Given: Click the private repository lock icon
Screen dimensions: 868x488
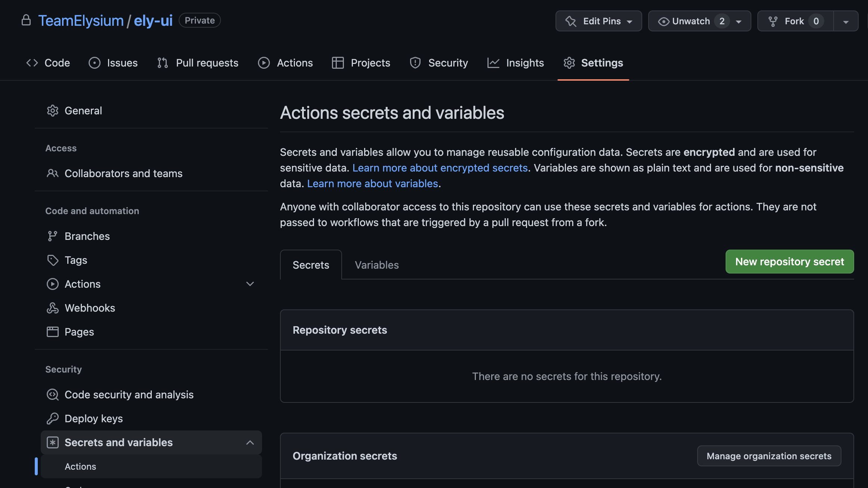Looking at the screenshot, I should [x=26, y=20].
